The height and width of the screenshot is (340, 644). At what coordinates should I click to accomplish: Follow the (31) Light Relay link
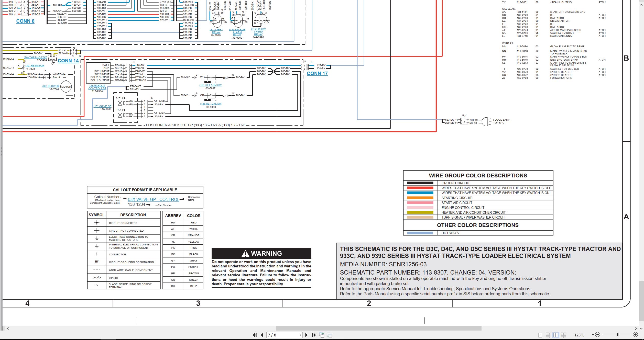216,31
